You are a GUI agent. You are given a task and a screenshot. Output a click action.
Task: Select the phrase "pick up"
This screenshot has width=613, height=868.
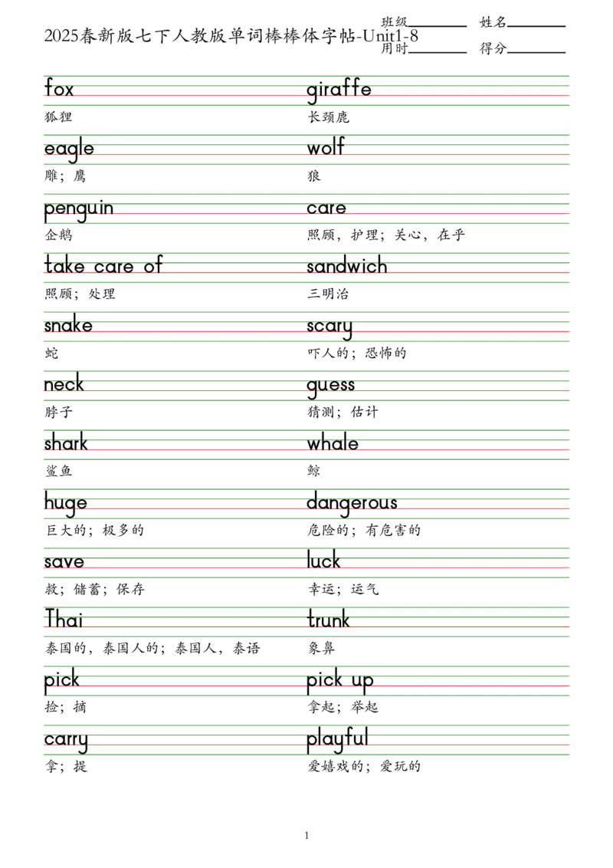pyautogui.click(x=340, y=680)
